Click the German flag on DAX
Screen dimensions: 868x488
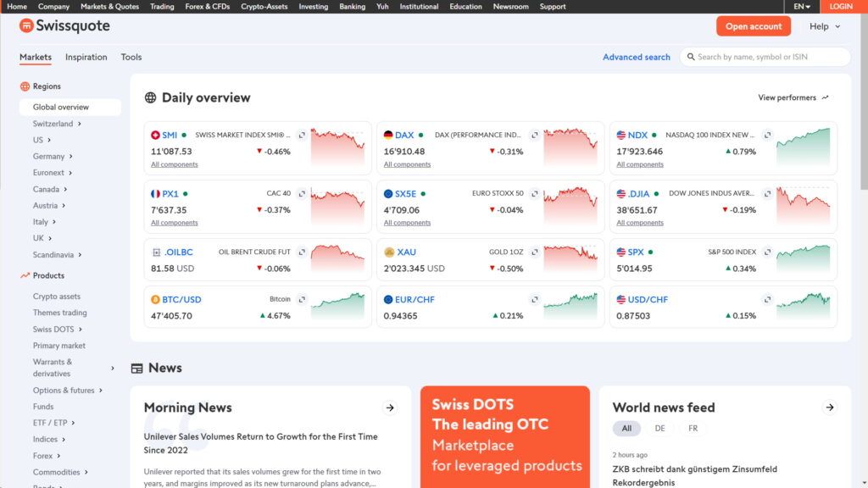pyautogui.click(x=388, y=135)
